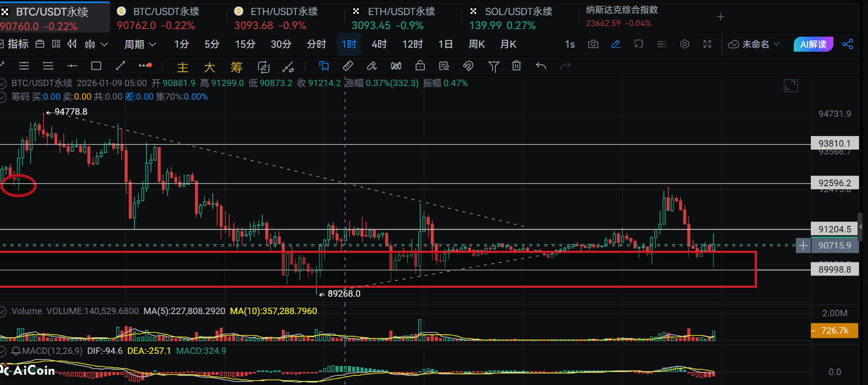
Task: Toggle the MACD indicator check circle
Action: pos(3,351)
